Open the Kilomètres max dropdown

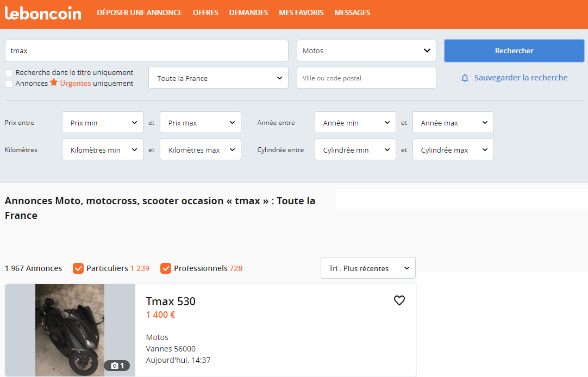click(200, 149)
